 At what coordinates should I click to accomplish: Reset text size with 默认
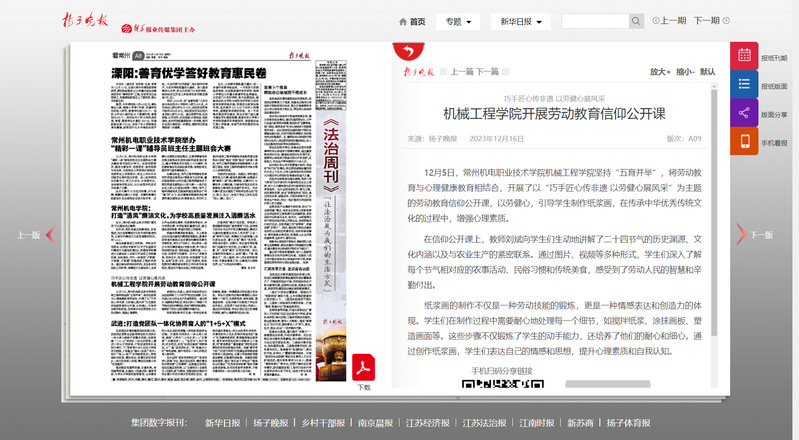point(707,72)
